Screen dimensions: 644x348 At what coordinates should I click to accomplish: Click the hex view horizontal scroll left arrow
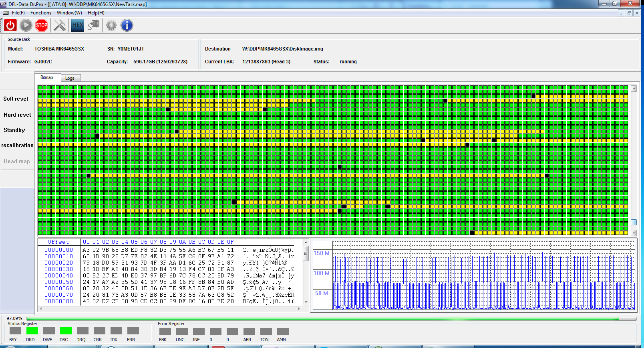[x=40, y=309]
